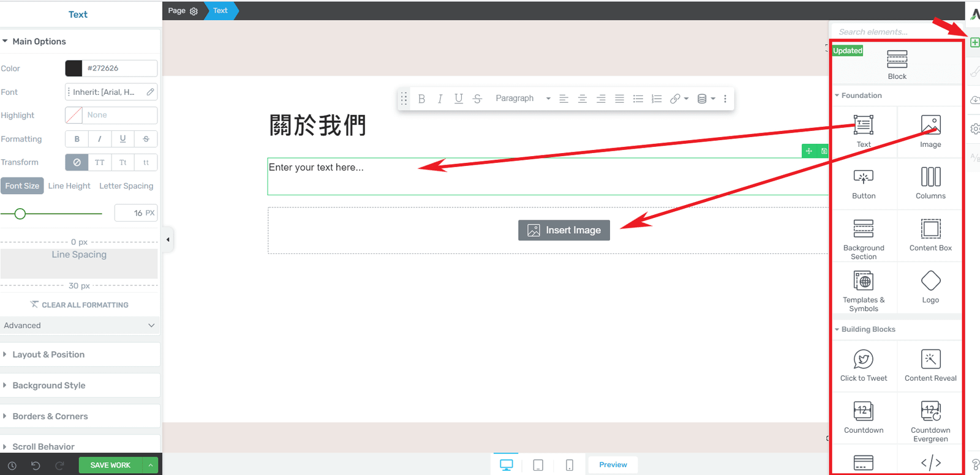Switch to Letter Spacing tab

(126, 186)
